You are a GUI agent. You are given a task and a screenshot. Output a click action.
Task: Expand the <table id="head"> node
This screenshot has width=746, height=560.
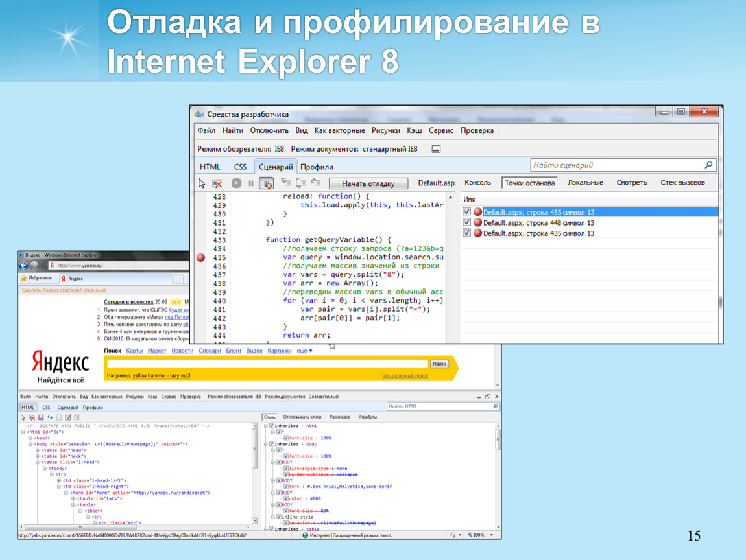(38, 450)
